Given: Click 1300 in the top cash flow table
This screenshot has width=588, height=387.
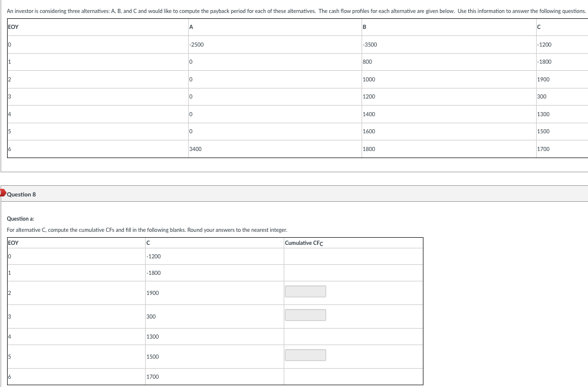Looking at the screenshot, I should point(543,114).
